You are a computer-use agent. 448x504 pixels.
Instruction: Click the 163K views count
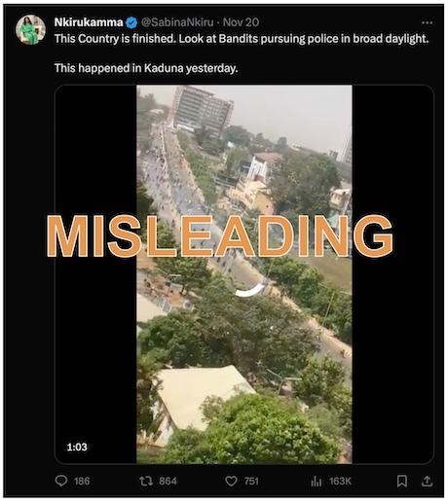340,481
